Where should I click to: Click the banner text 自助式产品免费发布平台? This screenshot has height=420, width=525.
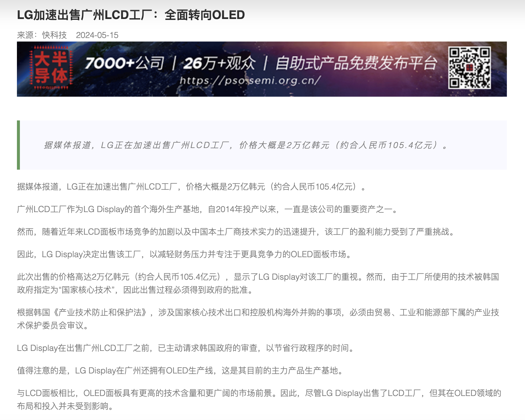pos(356,63)
